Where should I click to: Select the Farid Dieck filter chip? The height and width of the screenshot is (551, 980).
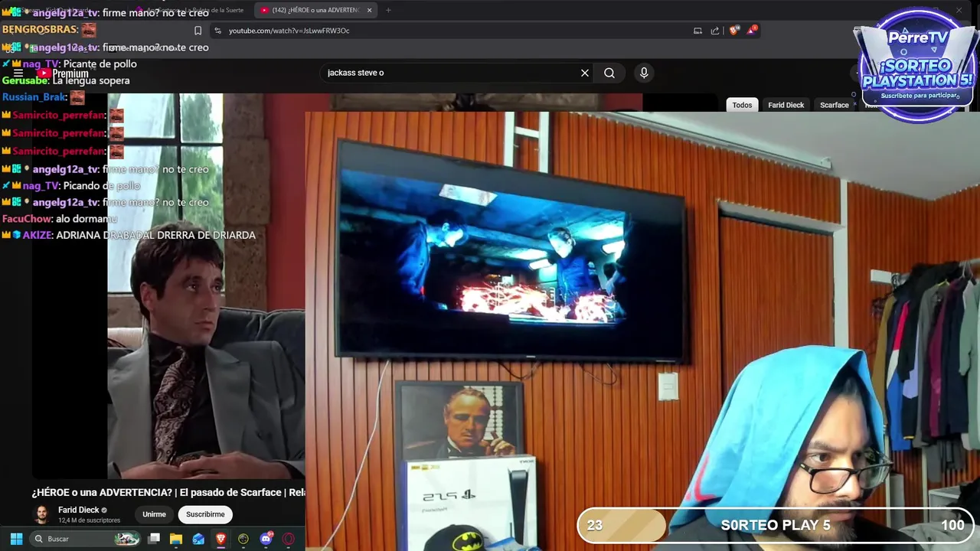pyautogui.click(x=786, y=105)
